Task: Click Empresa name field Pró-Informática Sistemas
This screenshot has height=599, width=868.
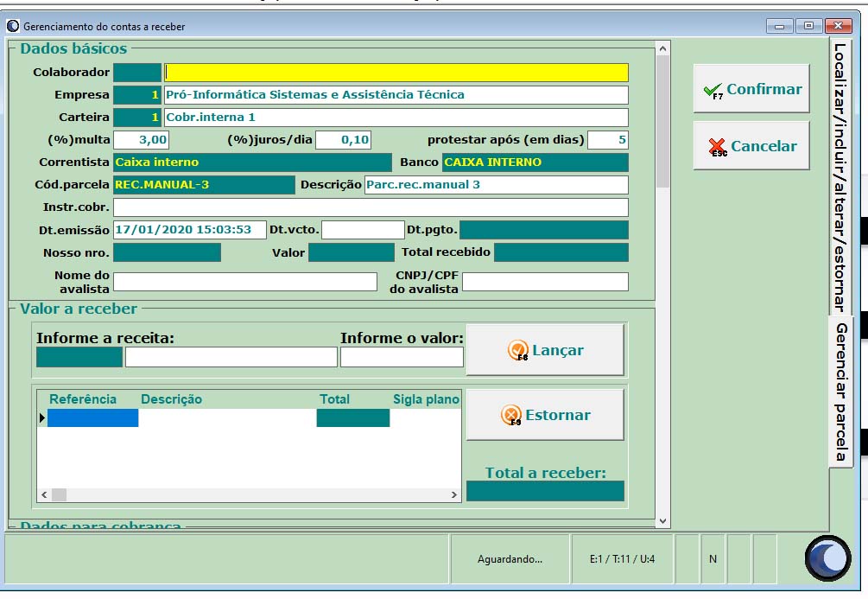Action: pyautogui.click(x=396, y=95)
